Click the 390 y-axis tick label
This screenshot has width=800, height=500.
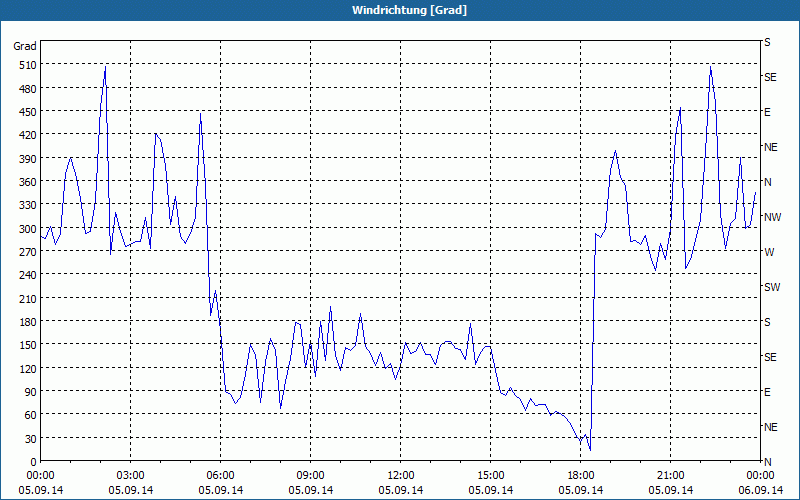[x=28, y=158]
